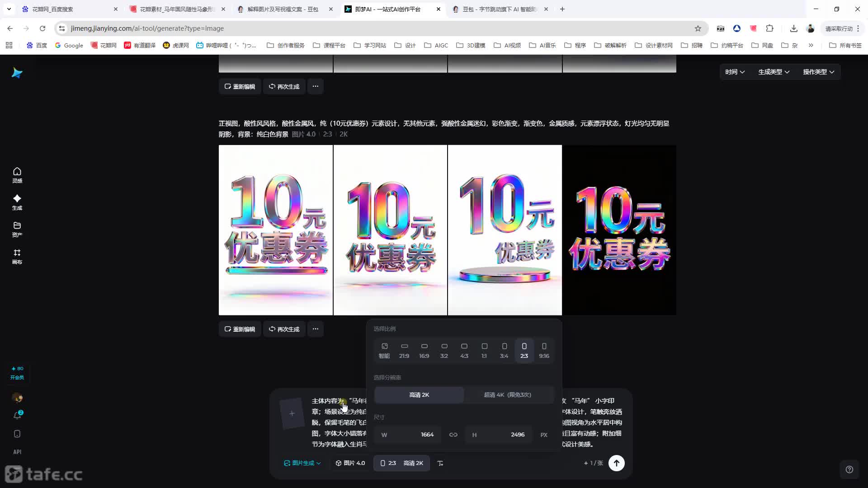
Task: Open the 灵感 inspiration page in sidebar
Action: tap(17, 175)
